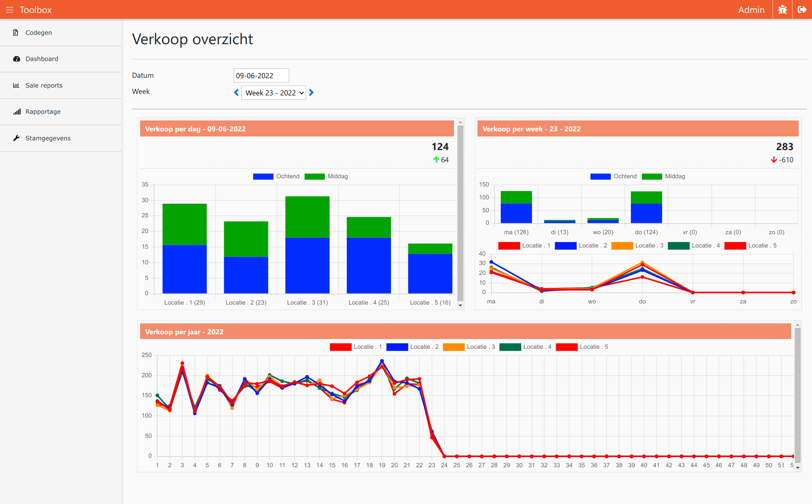Screen dimensions: 812x504
Task: Click the logout icon
Action: (802, 9)
